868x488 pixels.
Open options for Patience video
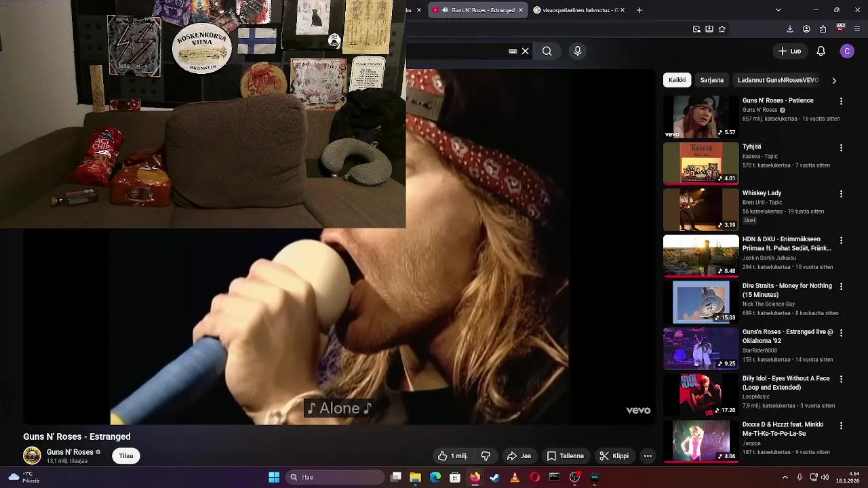(841, 101)
